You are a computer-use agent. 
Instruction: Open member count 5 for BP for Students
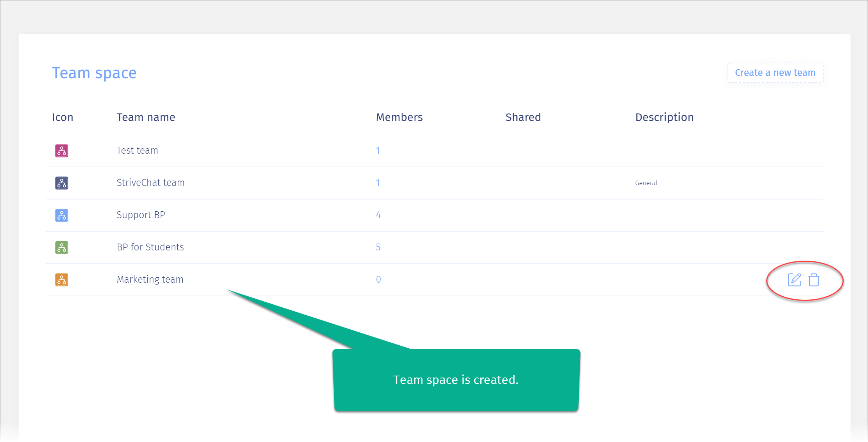(x=378, y=247)
